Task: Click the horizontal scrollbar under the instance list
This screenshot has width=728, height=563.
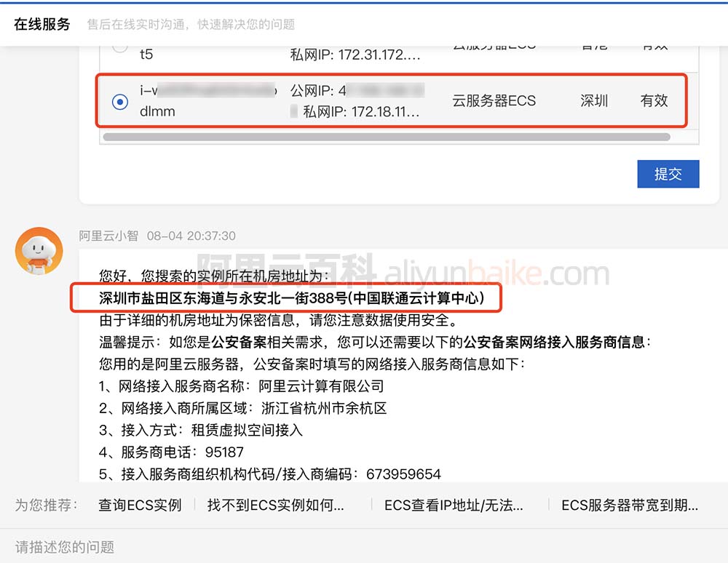Action: (x=387, y=137)
